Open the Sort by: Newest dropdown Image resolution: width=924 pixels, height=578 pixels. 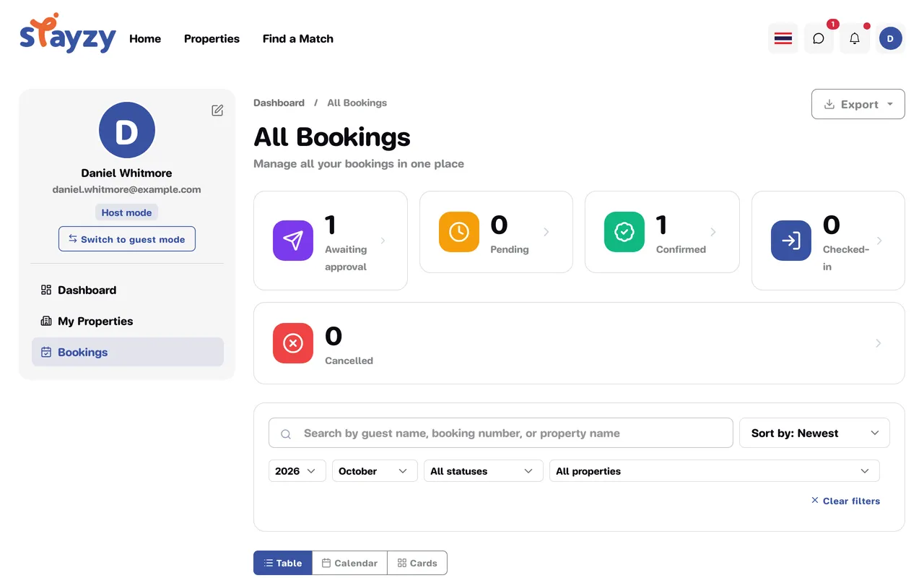[814, 433]
